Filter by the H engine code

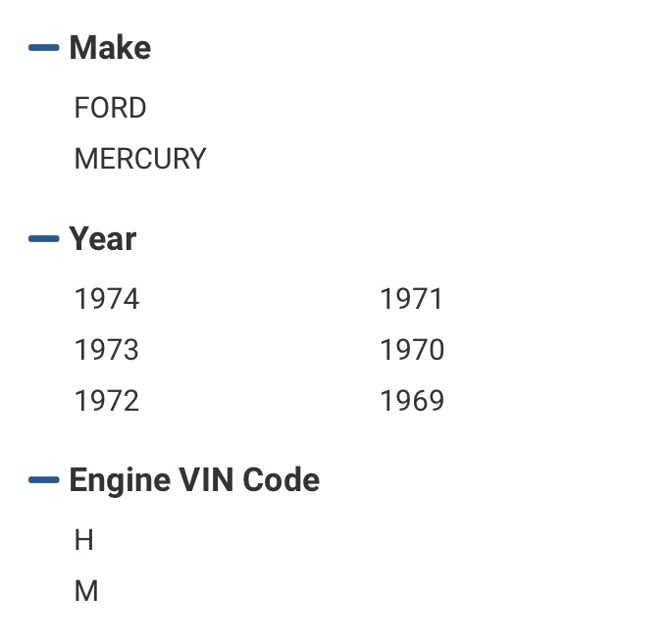83,540
